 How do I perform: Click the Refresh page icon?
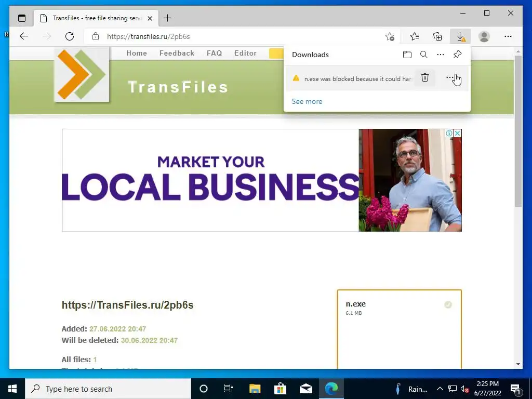pos(70,36)
